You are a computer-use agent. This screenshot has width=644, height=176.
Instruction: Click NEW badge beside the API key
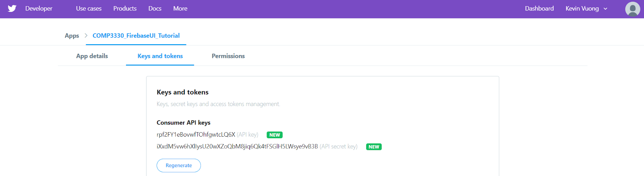(275, 135)
